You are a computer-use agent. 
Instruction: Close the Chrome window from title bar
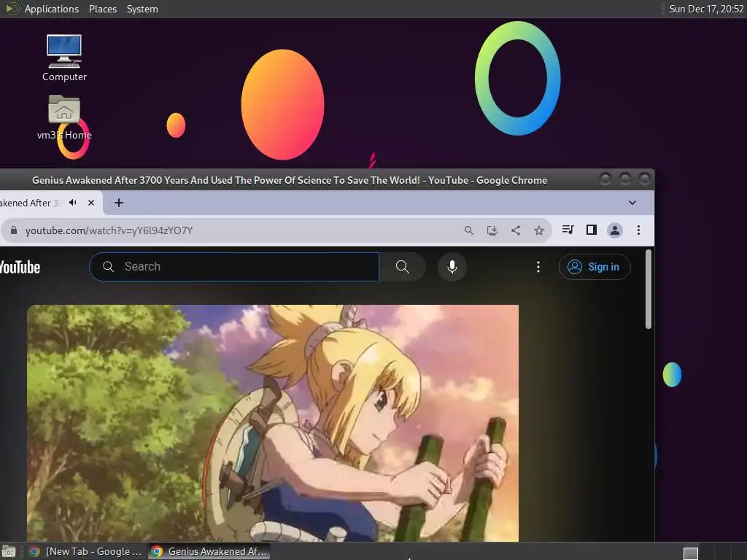644,179
